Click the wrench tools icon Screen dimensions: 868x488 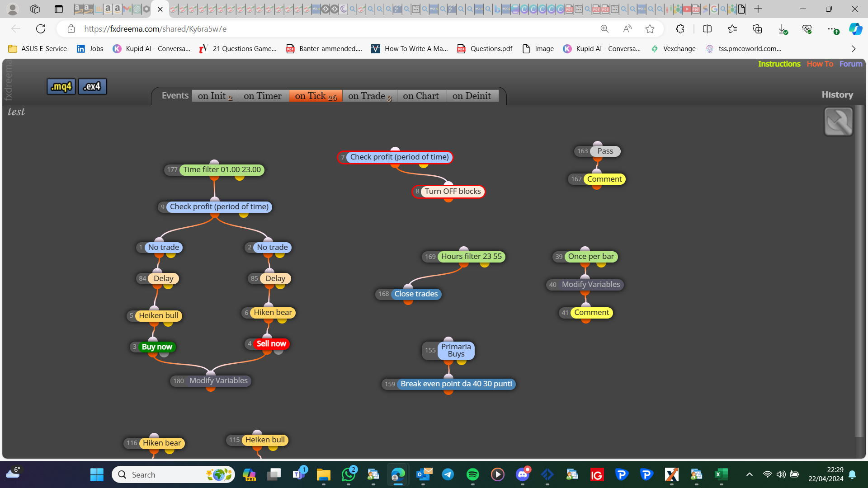coord(839,122)
